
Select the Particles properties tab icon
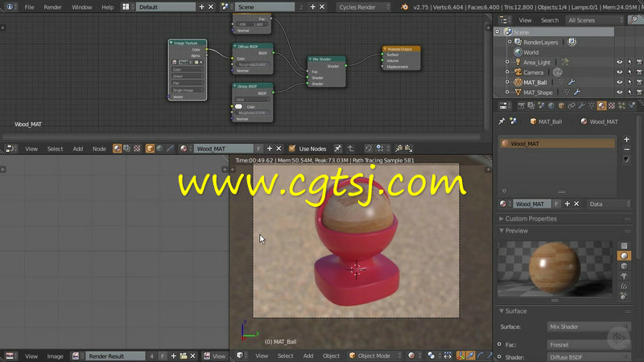coord(621,106)
